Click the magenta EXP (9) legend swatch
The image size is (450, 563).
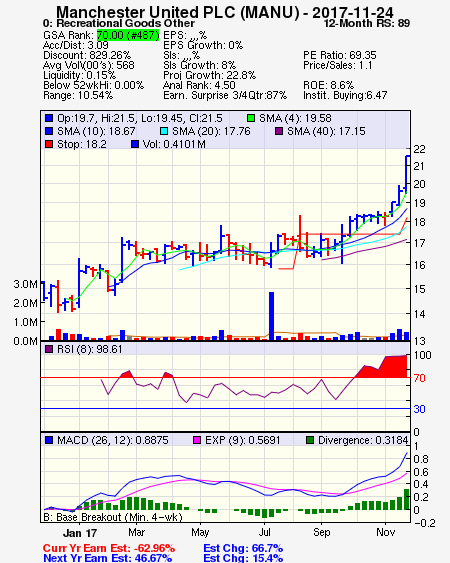pyautogui.click(x=197, y=440)
